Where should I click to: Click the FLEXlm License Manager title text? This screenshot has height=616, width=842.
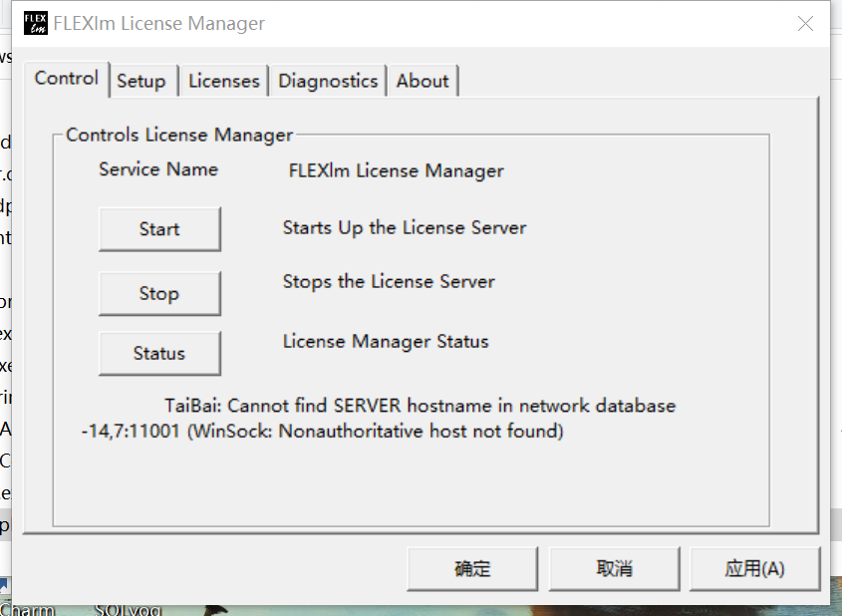[x=159, y=23]
